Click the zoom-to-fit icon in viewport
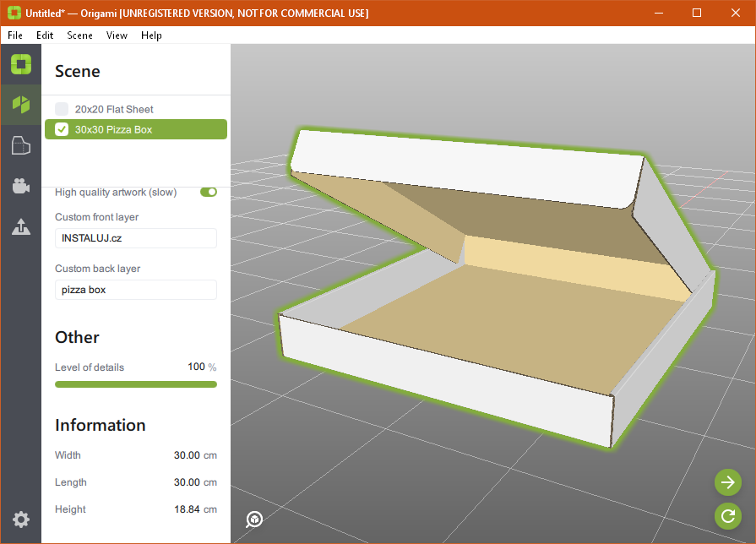 click(x=254, y=519)
